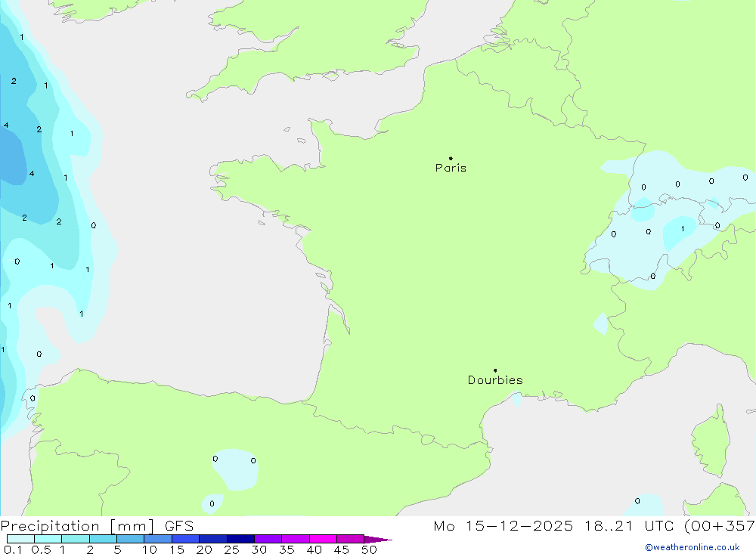756x554 pixels.
Task: Click the black dot marker above Dourbies
Action: [495, 370]
